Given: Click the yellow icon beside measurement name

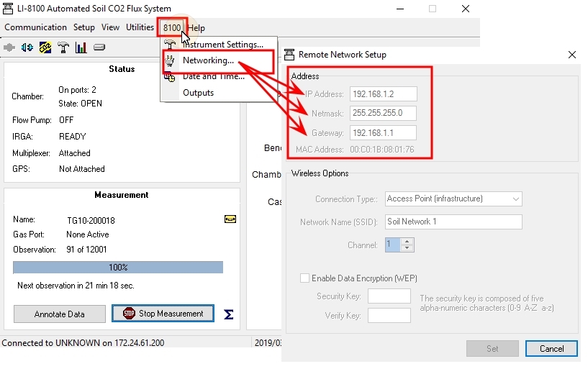Looking at the screenshot, I should coord(230,219).
